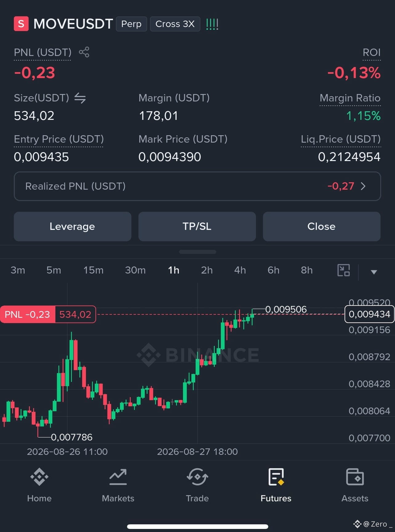Choose the 2h chart interval

(x=207, y=270)
